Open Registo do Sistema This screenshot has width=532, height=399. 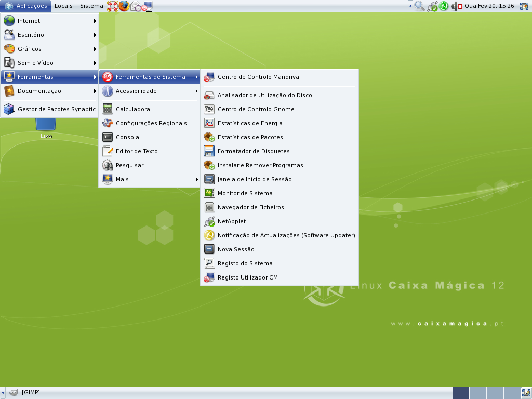tap(279, 263)
